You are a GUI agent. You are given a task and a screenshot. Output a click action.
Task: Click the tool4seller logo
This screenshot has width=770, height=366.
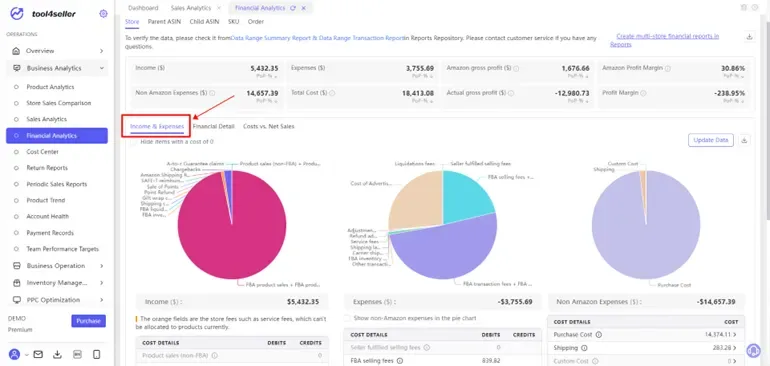(43, 14)
